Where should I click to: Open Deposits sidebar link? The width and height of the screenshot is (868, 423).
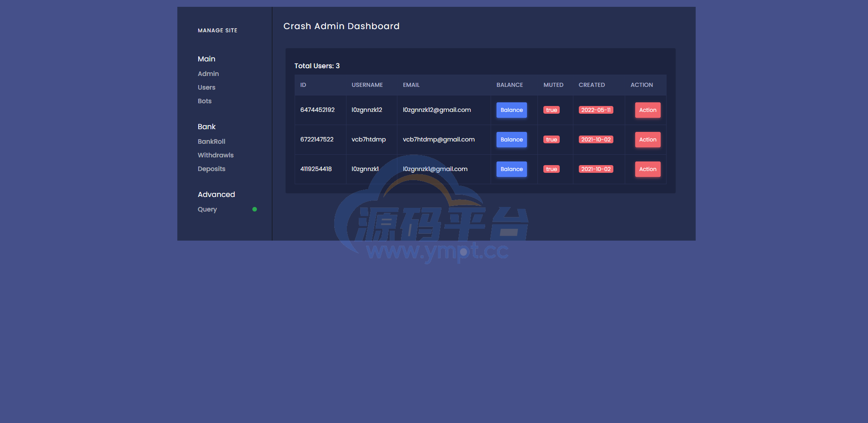click(211, 169)
